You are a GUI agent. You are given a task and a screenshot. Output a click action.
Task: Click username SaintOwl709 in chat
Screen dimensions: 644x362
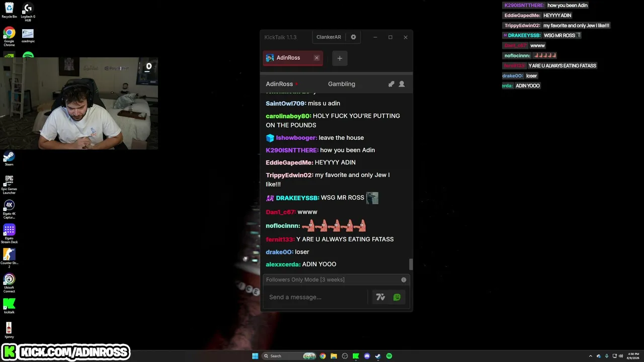(x=286, y=104)
